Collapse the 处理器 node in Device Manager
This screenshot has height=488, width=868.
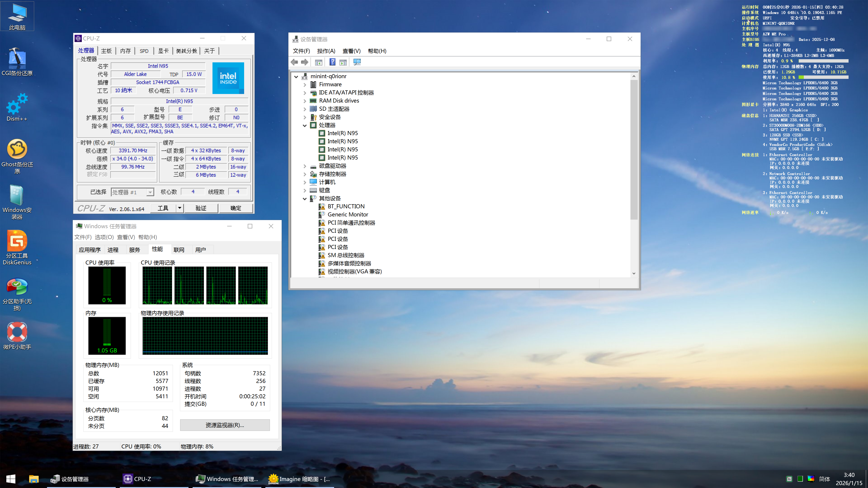305,125
